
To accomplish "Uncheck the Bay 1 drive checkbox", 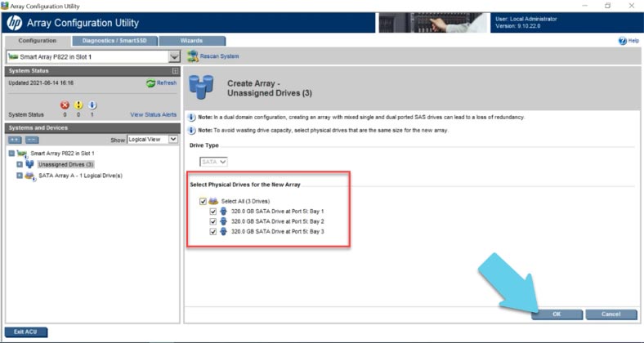I will [212, 212].
